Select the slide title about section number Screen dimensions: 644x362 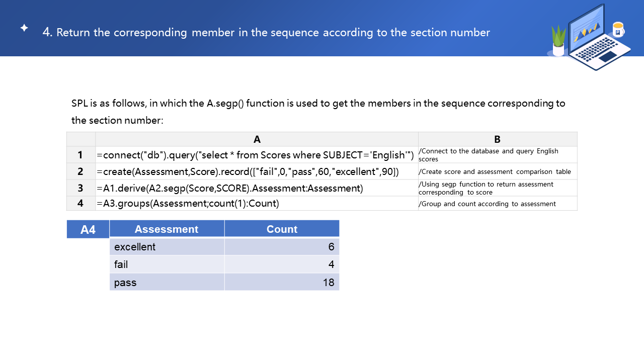click(267, 33)
